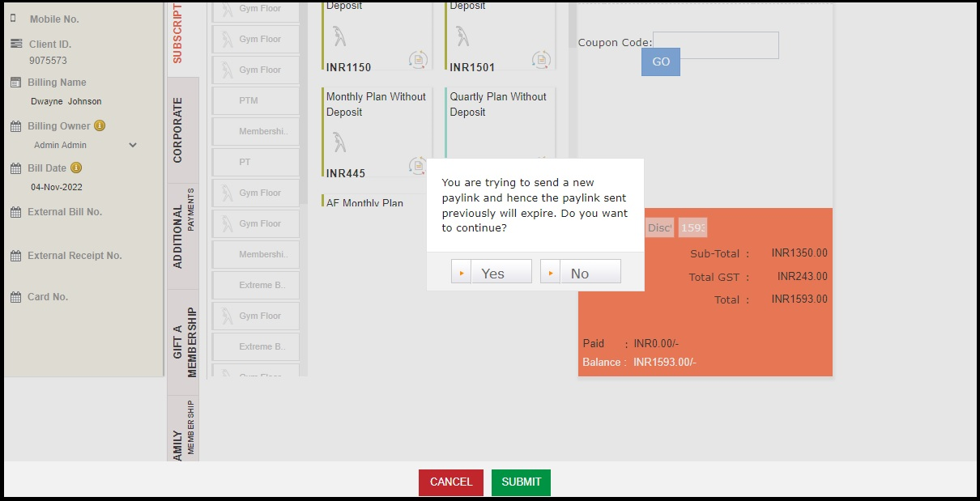Decline the paylink dialog with No
Screen dimensions: 980x501
pos(581,272)
